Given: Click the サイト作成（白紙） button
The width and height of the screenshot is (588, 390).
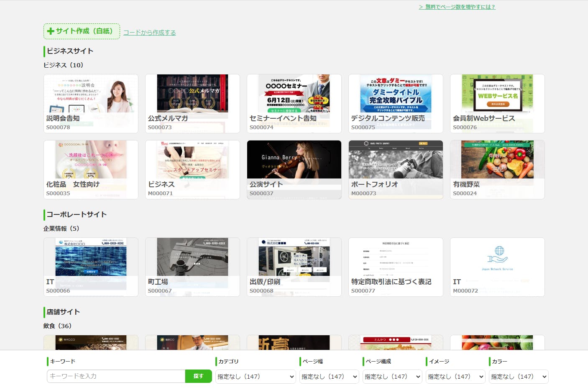Looking at the screenshot, I should coord(82,31).
